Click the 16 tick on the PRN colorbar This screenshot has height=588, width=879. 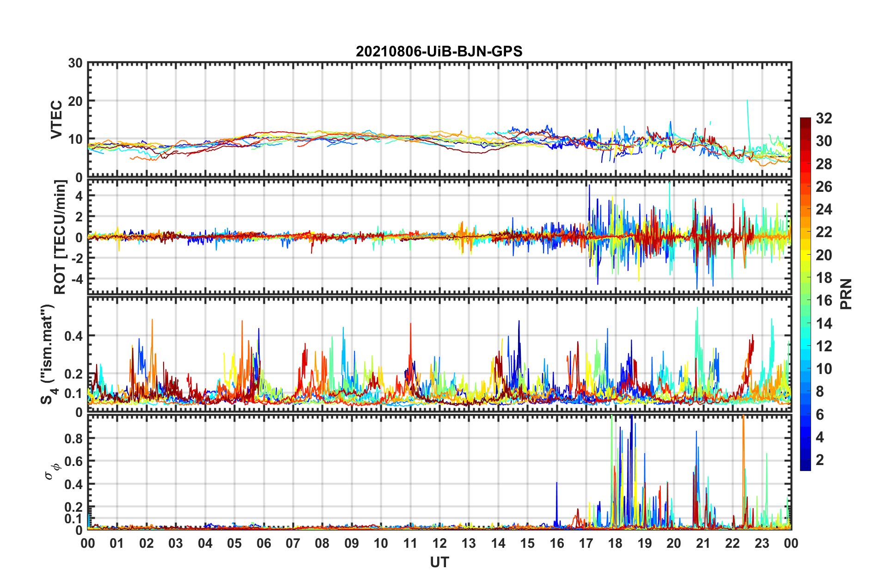824,300
